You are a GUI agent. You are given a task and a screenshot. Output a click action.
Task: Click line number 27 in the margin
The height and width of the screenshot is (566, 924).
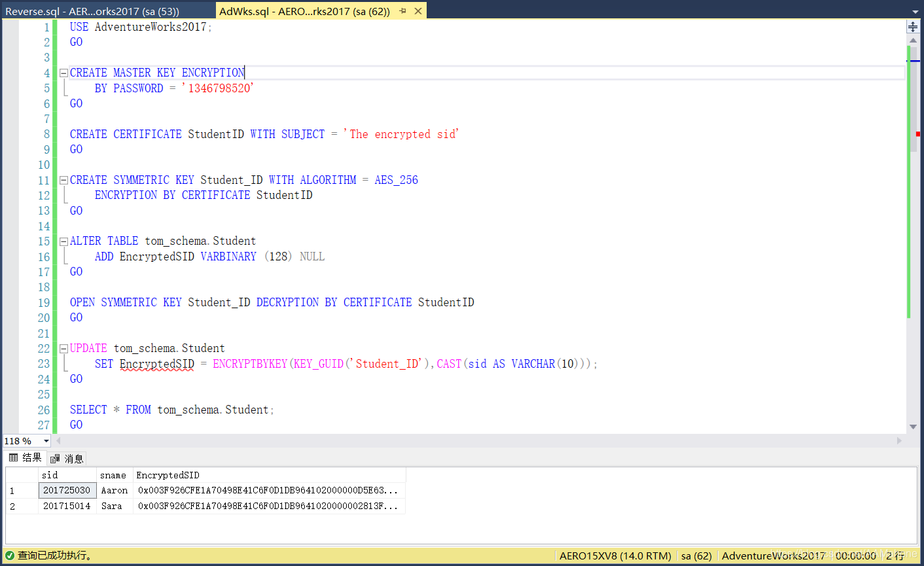coord(44,425)
